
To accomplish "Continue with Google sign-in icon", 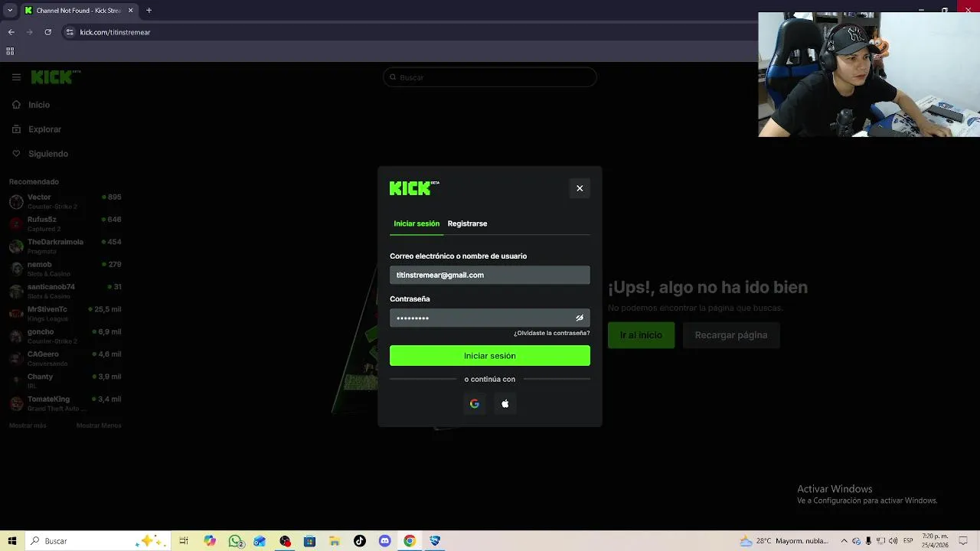I will (x=475, y=403).
